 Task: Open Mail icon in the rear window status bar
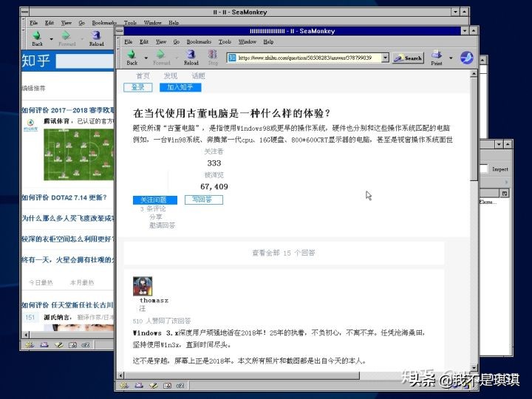44,345
